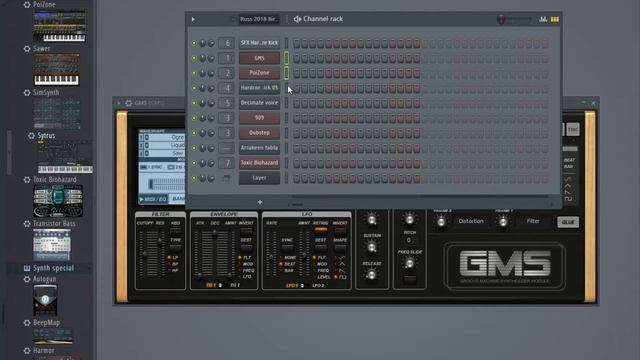Image resolution: width=640 pixels, height=360 pixels.
Task: Adjust volume knob of PoiZone channel
Action: pos(211,73)
